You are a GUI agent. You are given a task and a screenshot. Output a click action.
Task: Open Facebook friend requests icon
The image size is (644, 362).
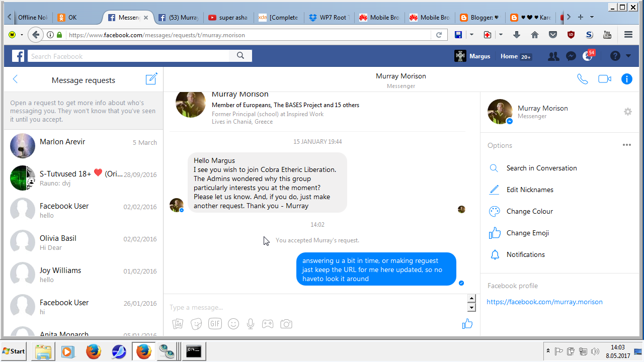[553, 56]
